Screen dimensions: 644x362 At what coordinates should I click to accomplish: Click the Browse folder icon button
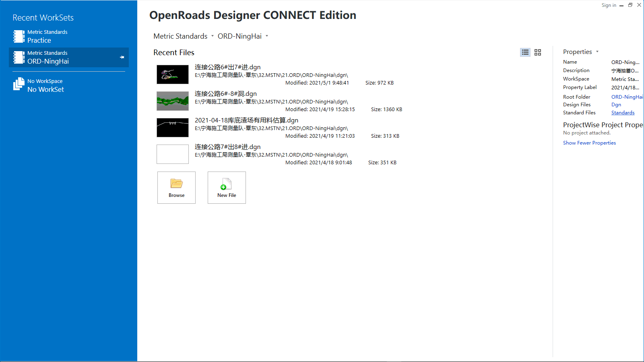coord(176,188)
